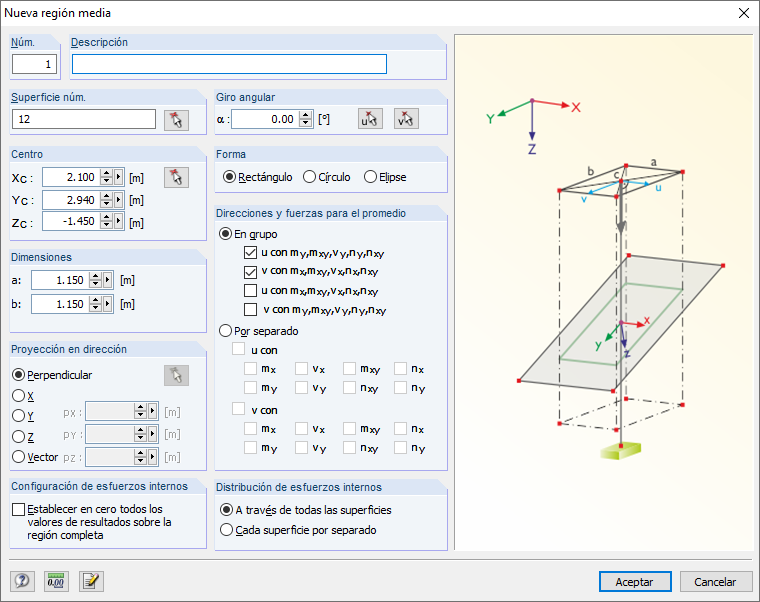
Task: Open Xc value arrow menu
Action: pos(119,177)
